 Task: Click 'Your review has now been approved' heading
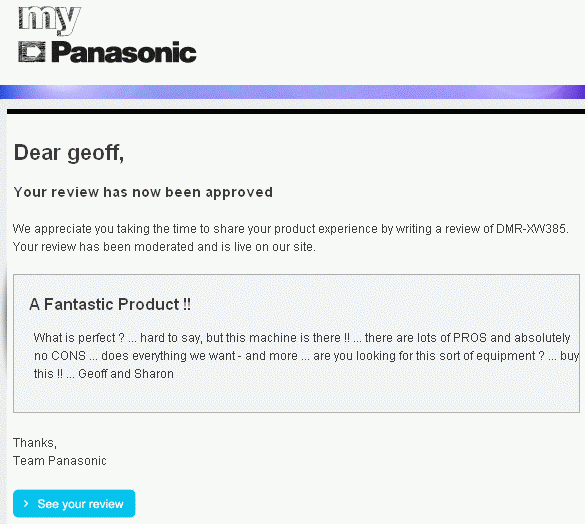pyautogui.click(x=143, y=192)
